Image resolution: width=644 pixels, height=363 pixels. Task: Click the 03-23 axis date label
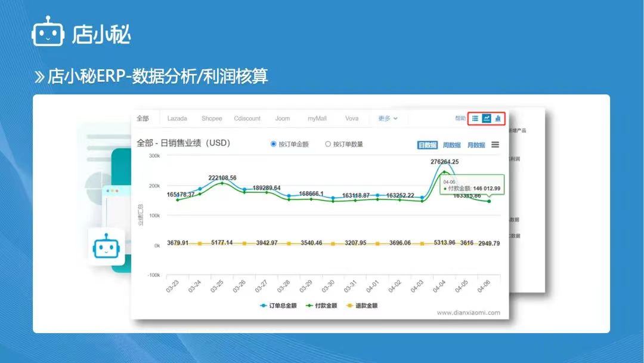point(172,286)
